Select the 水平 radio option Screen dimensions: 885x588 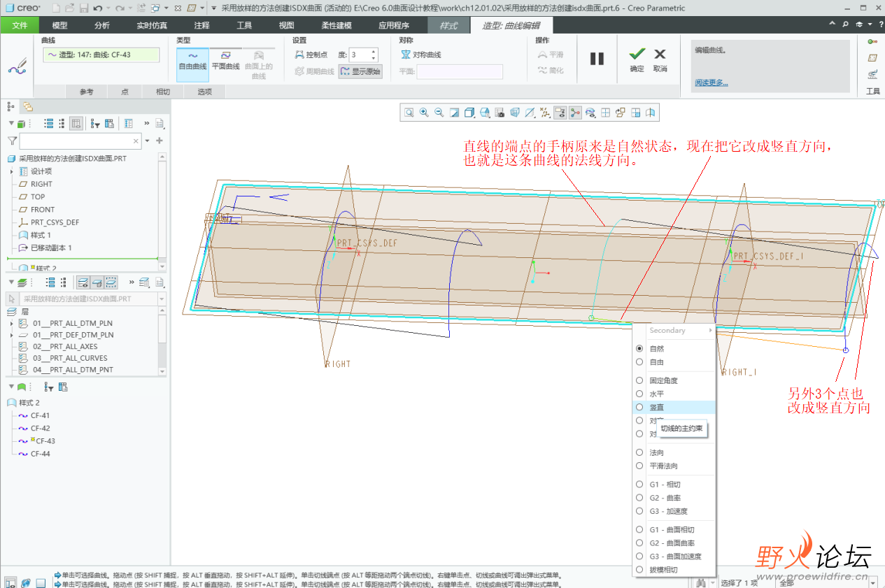coord(639,394)
